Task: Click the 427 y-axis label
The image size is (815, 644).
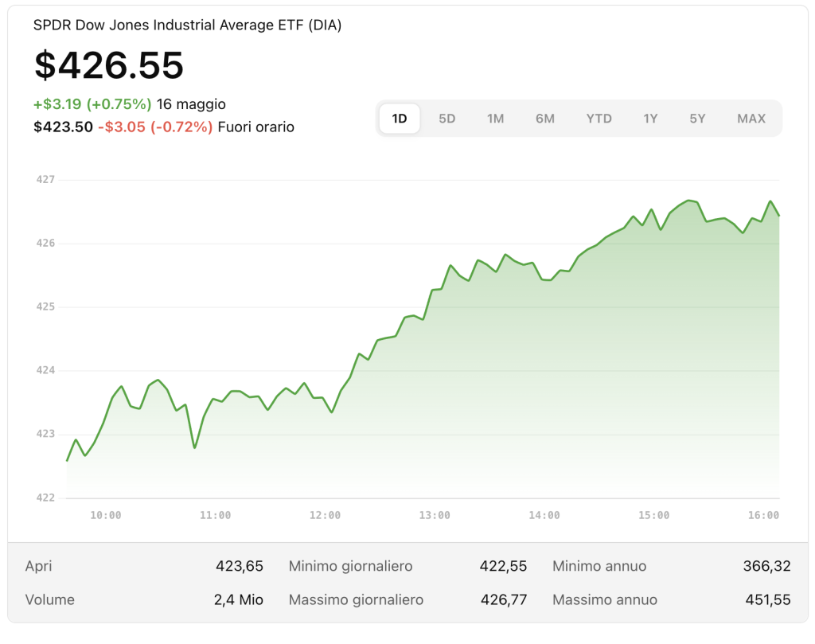Action: [x=45, y=179]
